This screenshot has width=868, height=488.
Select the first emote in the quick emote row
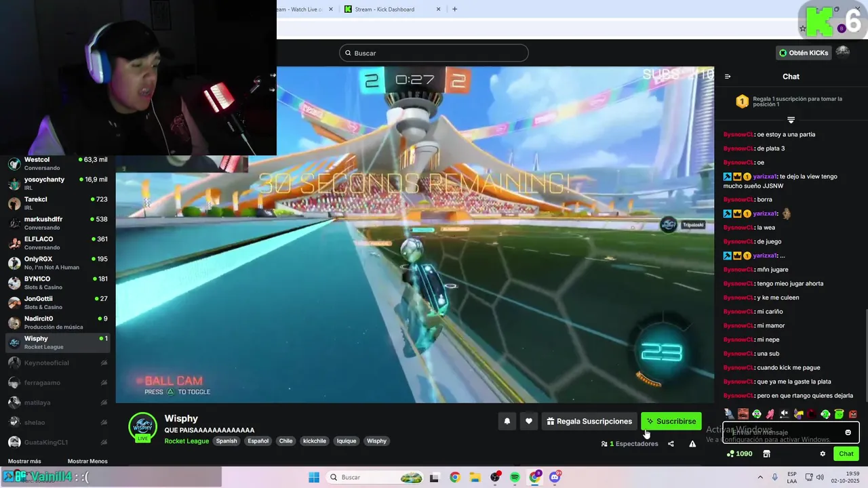point(729,413)
